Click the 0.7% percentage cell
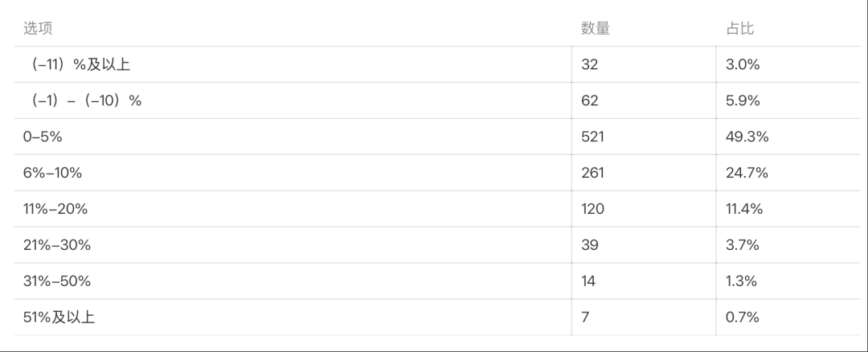 click(x=742, y=317)
